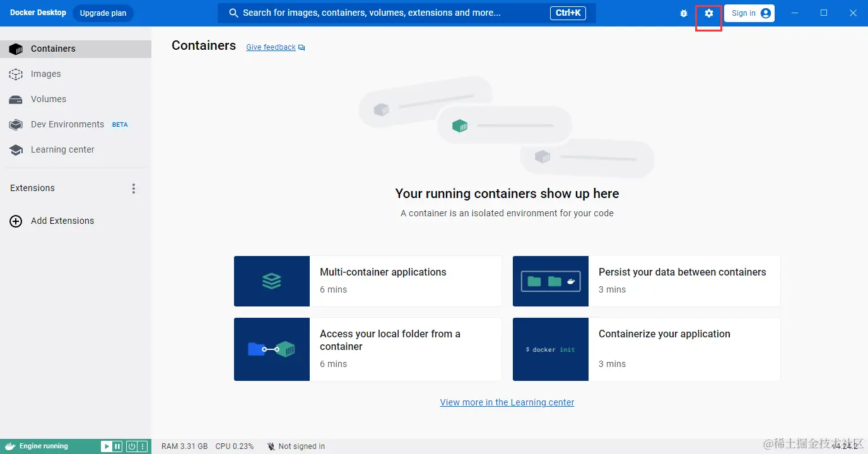The image size is (868, 454).
Task: Open the Troubleshoot bug icon
Action: coord(684,13)
